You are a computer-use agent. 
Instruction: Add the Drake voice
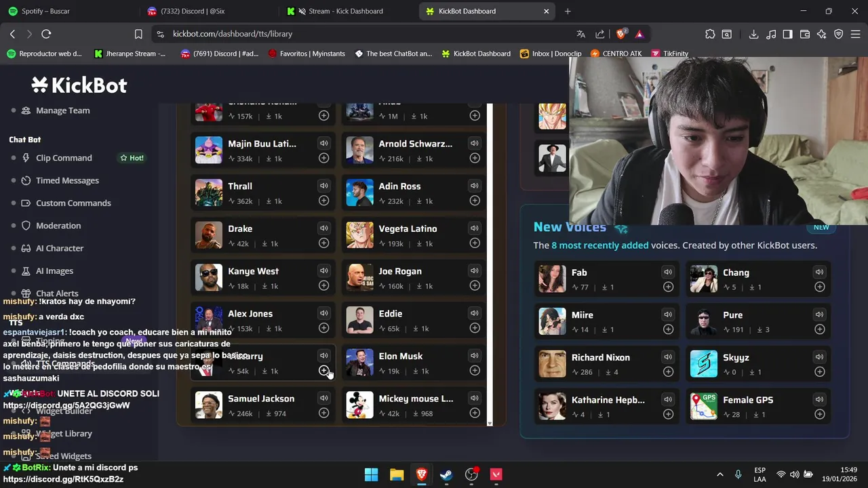coord(323,243)
